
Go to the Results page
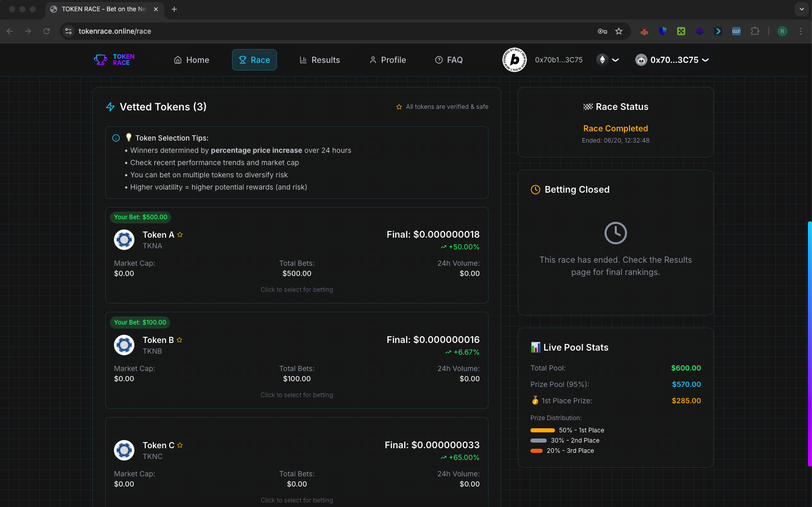319,60
